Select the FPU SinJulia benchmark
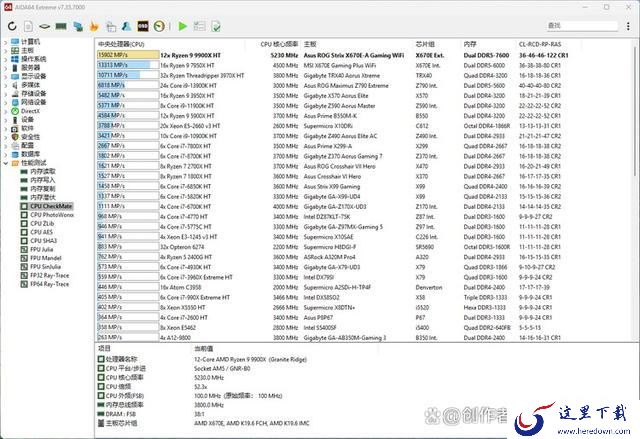640x439 pixels. click(x=45, y=266)
